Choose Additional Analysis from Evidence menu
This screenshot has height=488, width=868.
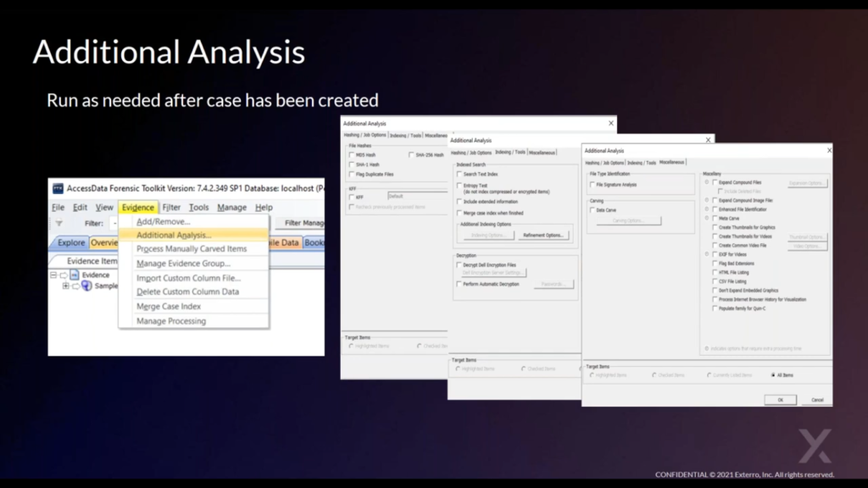coord(174,236)
